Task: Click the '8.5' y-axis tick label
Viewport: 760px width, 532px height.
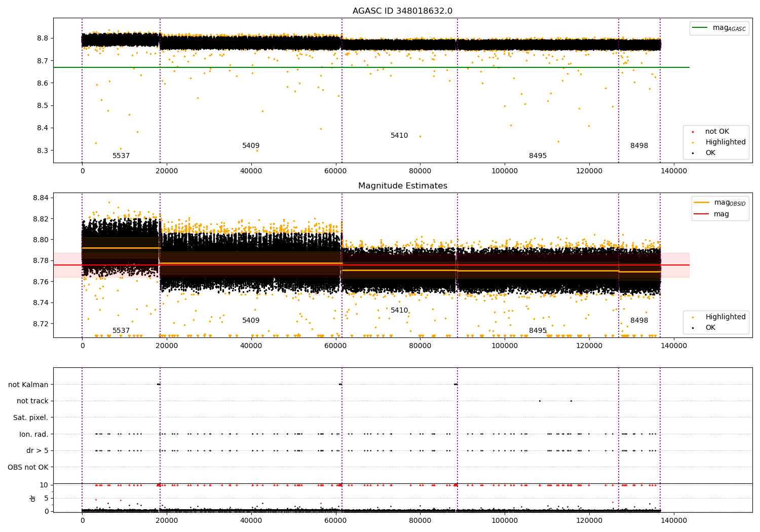Action: coord(42,106)
